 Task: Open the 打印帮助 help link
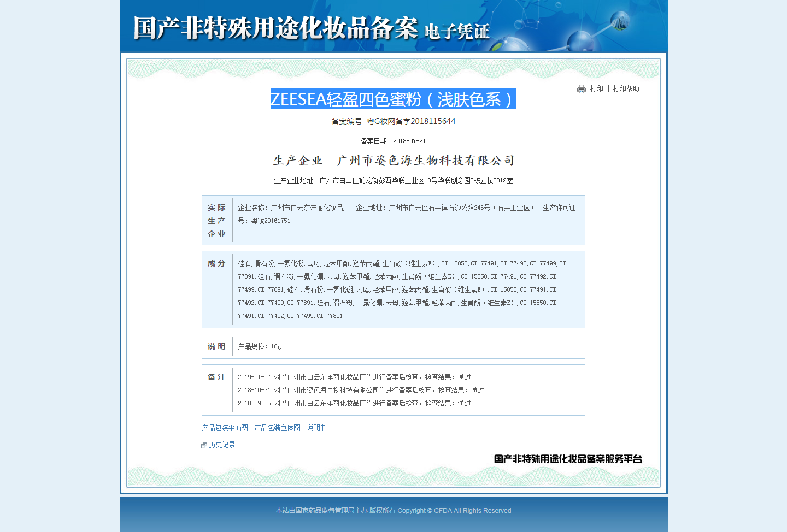point(626,88)
